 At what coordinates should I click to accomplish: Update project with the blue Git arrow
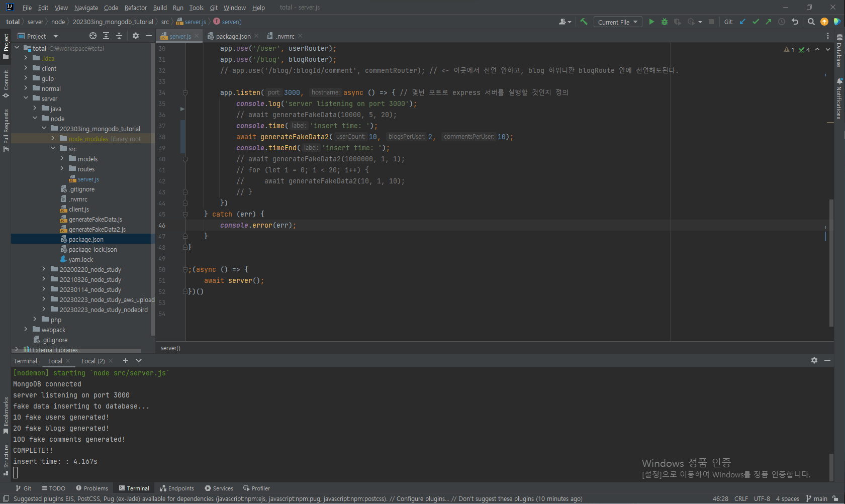[742, 22]
